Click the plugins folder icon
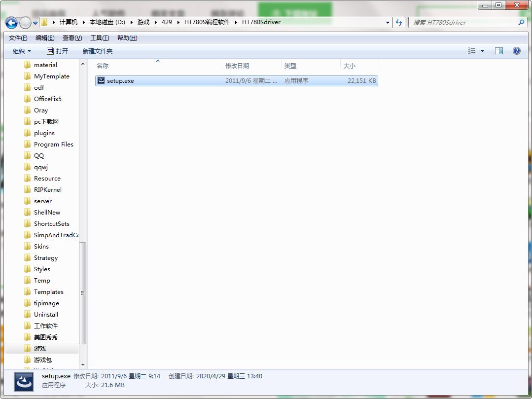This screenshot has width=532, height=399. coord(28,133)
